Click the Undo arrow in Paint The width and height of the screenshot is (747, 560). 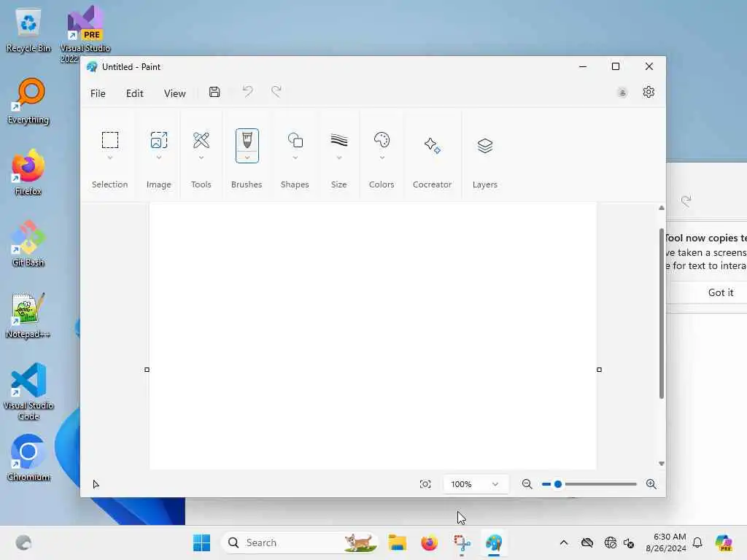[247, 91]
